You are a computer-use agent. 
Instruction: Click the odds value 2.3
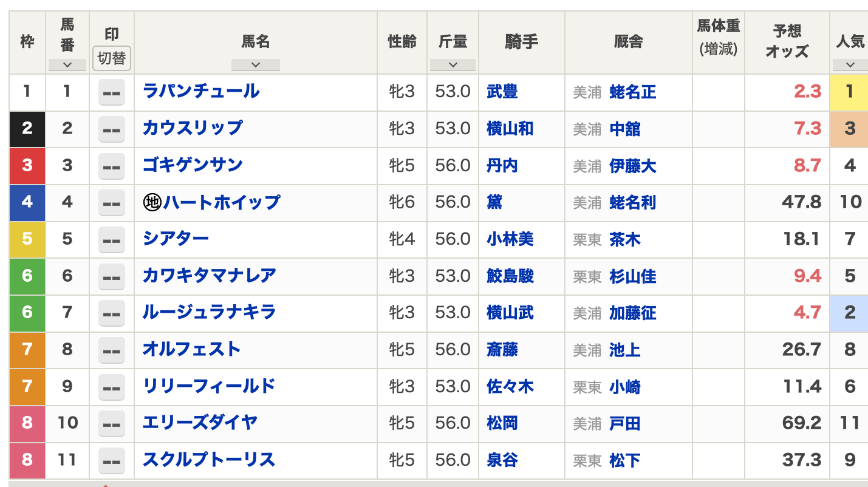click(807, 92)
